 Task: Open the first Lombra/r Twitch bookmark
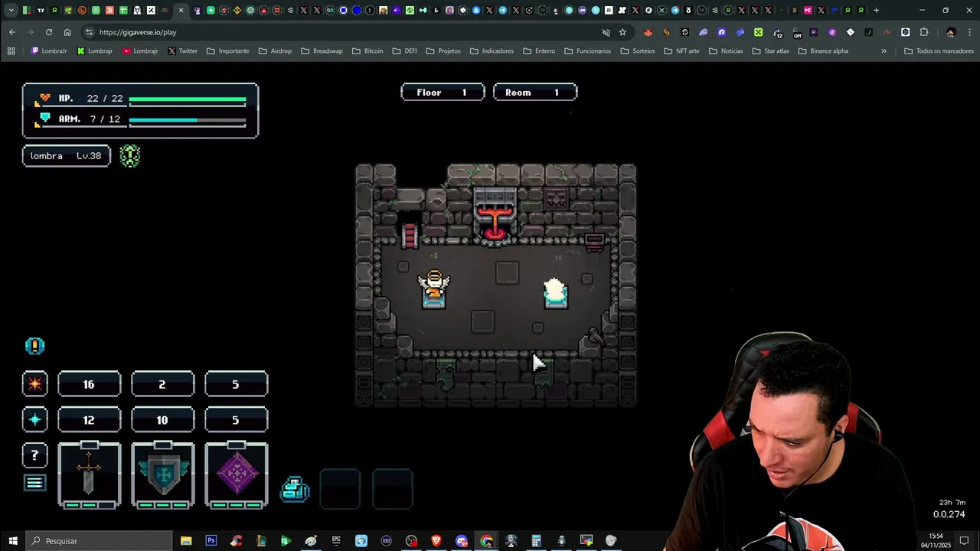[49, 51]
